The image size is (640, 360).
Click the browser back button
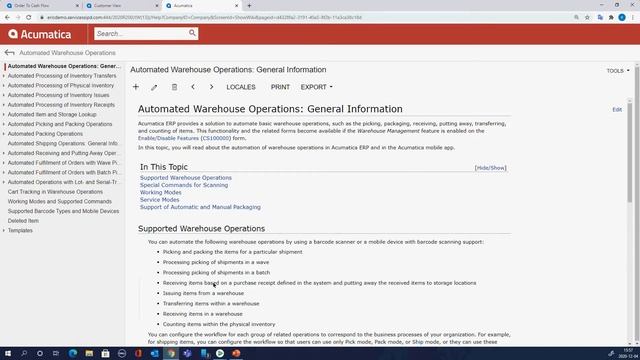(x=7, y=18)
